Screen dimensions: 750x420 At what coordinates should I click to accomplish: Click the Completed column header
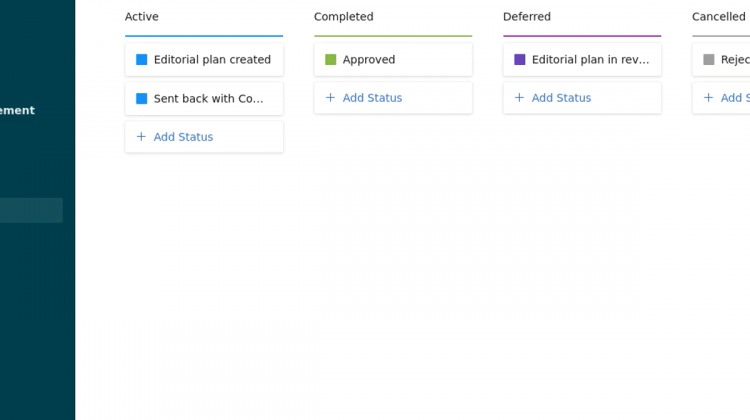click(x=343, y=17)
